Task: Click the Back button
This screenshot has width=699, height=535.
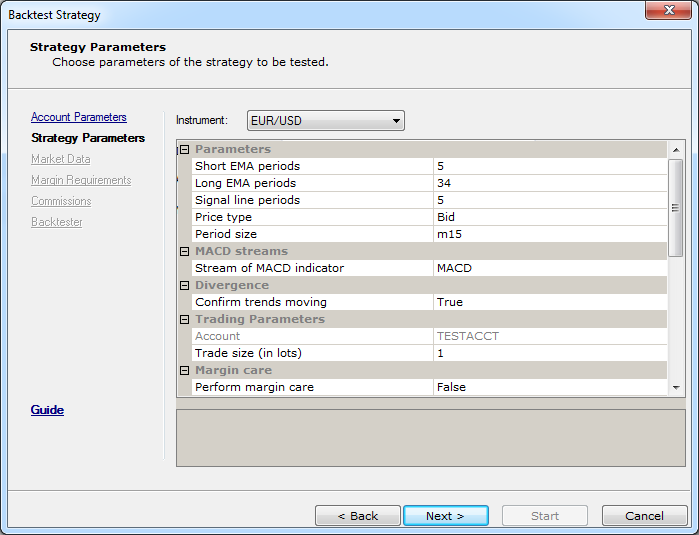Action: (x=358, y=516)
